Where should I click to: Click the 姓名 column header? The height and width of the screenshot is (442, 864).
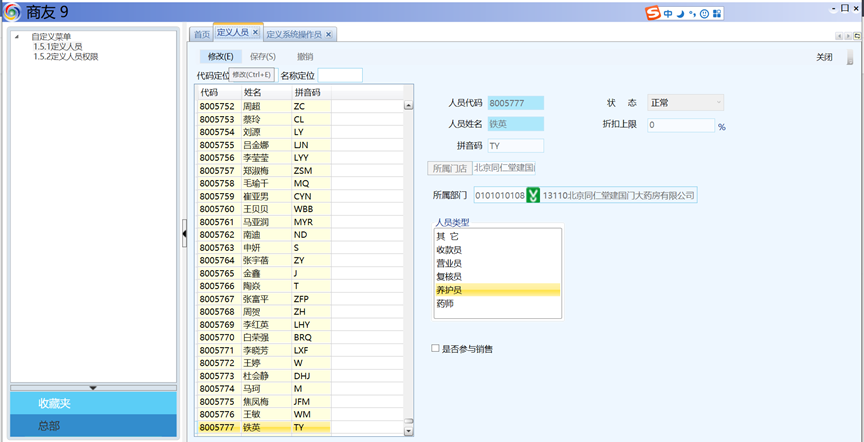(x=267, y=93)
